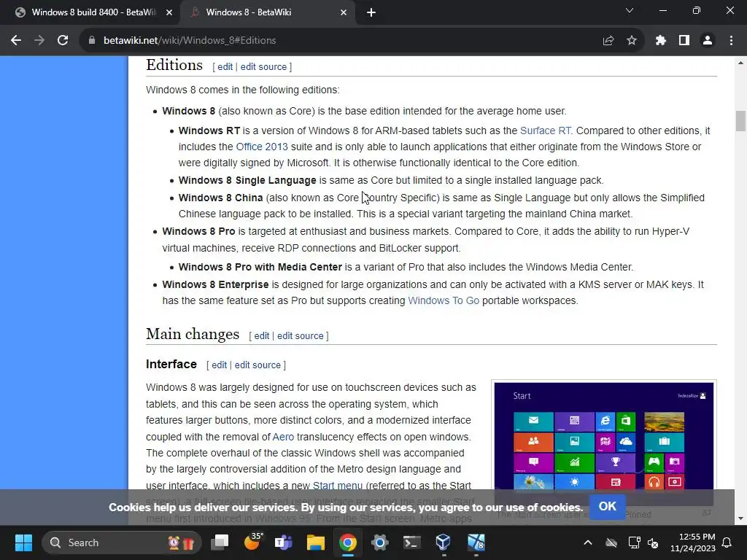This screenshot has width=747, height=560.
Task: Go back to previous page
Action: (16, 41)
